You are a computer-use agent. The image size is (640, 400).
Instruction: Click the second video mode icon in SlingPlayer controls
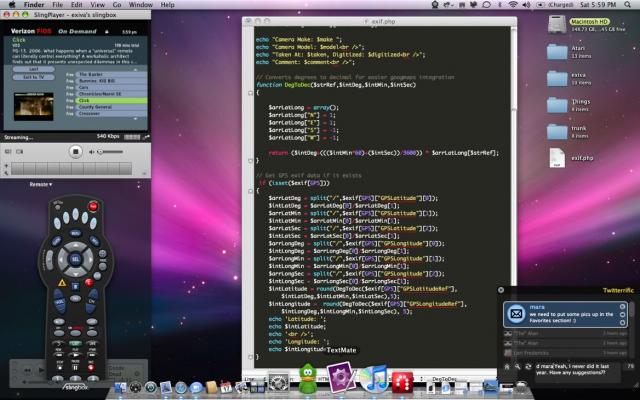click(19, 151)
